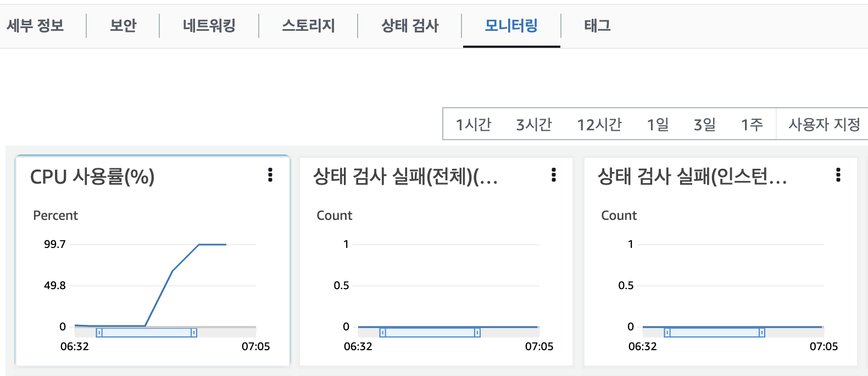Screen dimensions: 868x376
Task: Select the 1주 time range
Action: [752, 125]
